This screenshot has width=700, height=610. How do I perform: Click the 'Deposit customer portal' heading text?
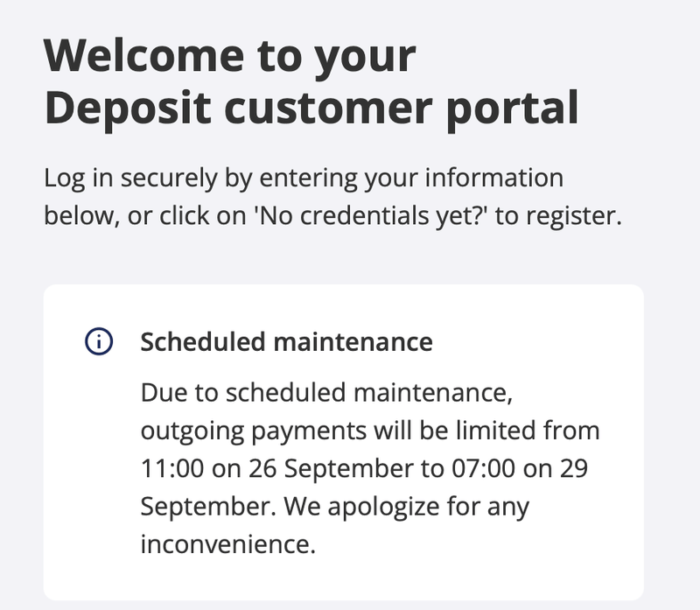coord(311,109)
